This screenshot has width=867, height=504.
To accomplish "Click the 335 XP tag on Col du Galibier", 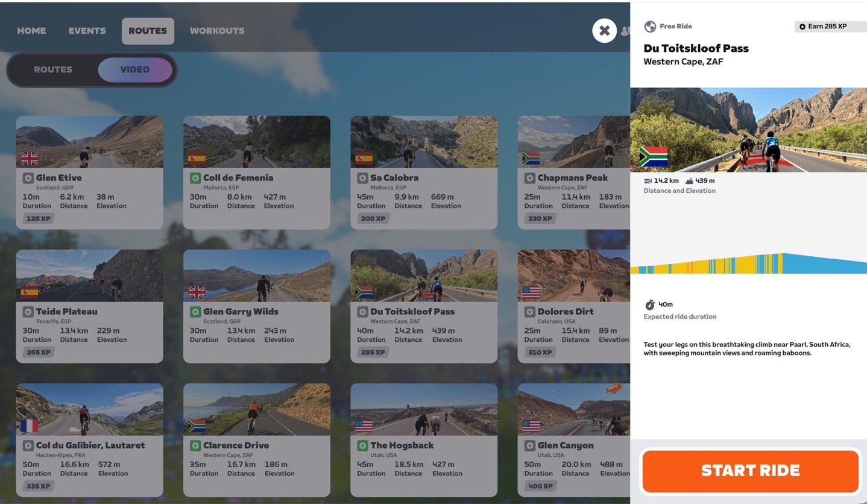I will point(38,486).
